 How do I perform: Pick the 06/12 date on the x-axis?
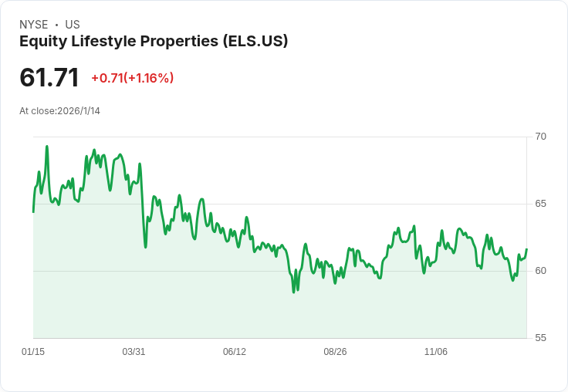235,352
